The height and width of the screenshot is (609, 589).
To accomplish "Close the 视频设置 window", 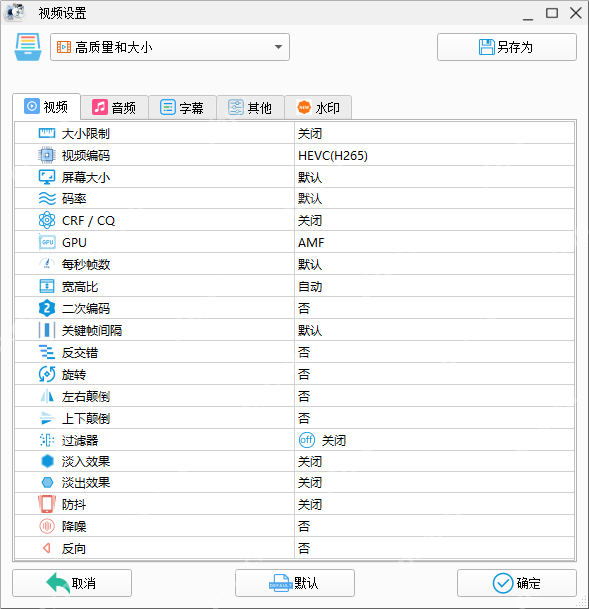I will [575, 13].
